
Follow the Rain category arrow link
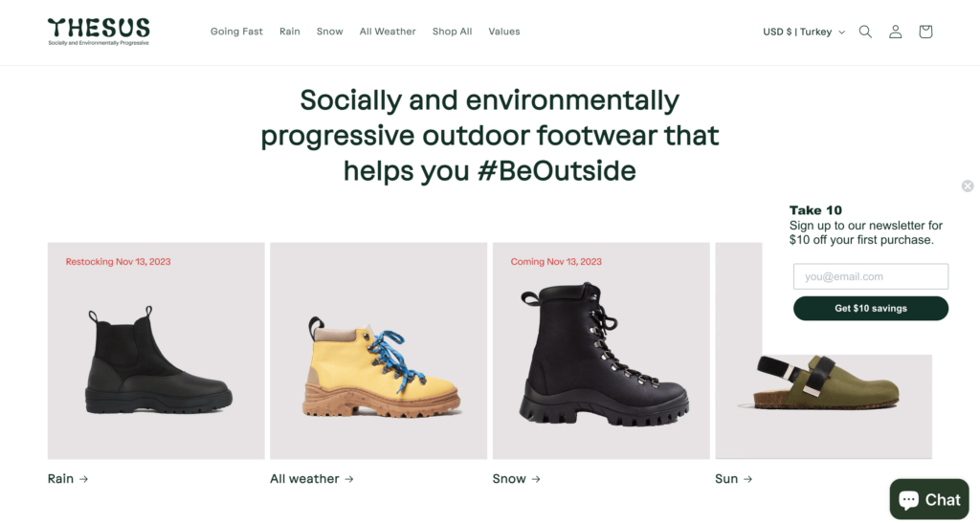click(x=68, y=479)
